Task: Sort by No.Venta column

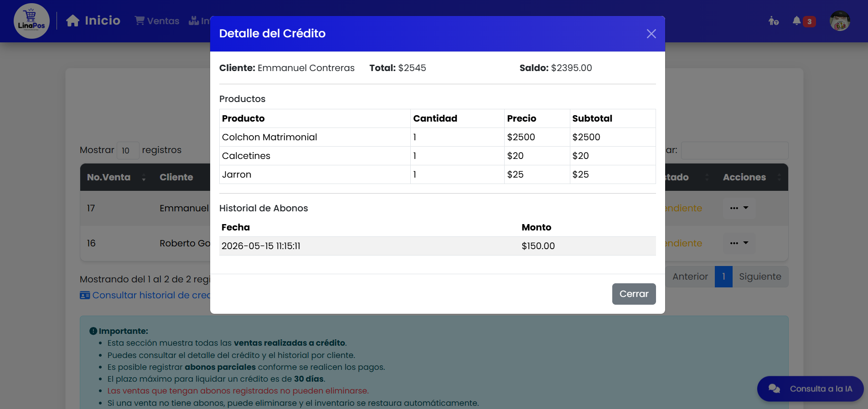Action: coord(116,177)
